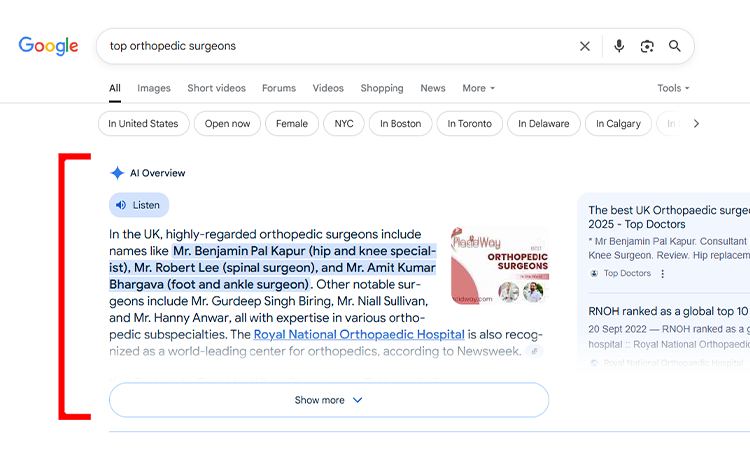
Task: Apply the Female filter chip
Action: click(x=292, y=123)
